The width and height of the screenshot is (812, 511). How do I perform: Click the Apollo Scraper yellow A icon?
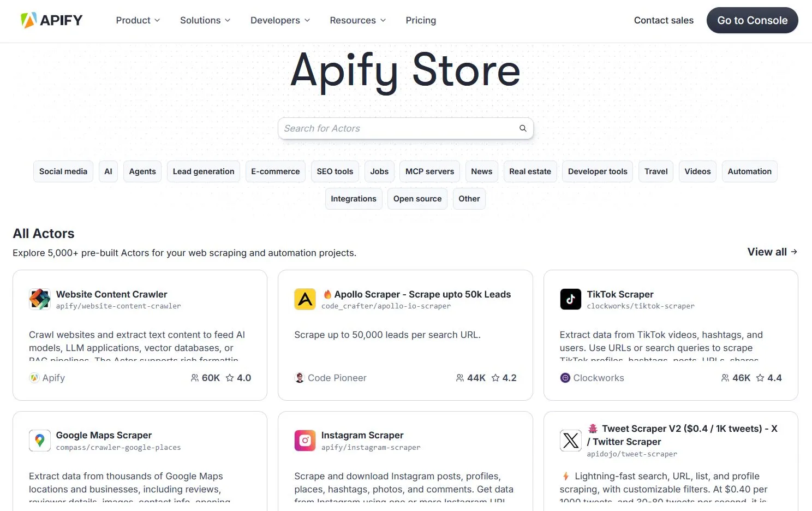coord(305,299)
